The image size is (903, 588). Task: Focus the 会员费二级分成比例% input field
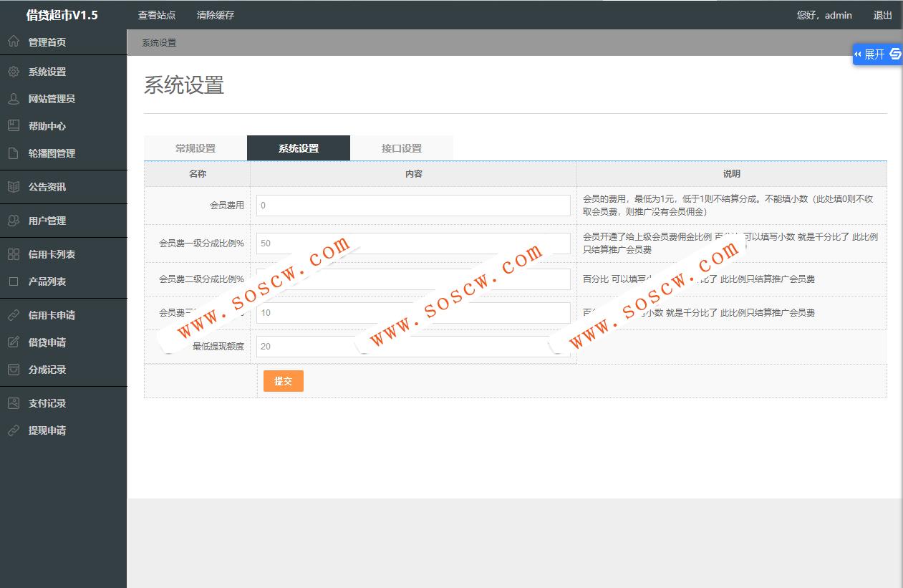(x=413, y=279)
